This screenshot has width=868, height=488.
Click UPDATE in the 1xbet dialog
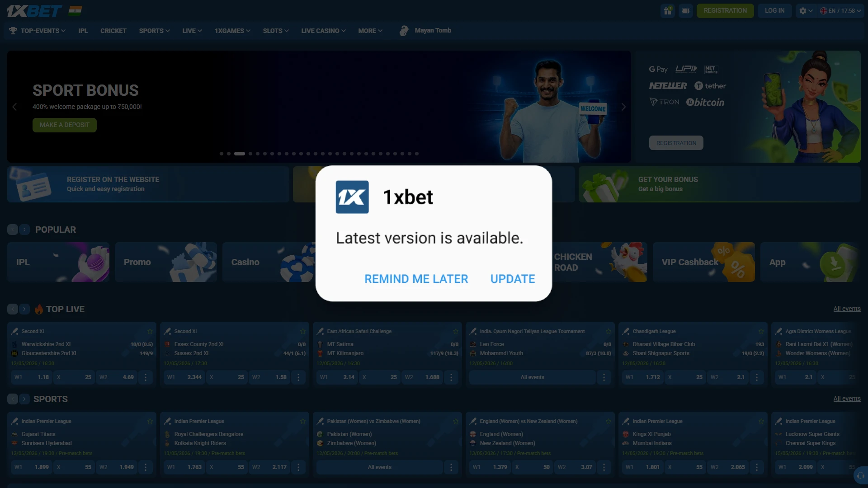point(513,279)
